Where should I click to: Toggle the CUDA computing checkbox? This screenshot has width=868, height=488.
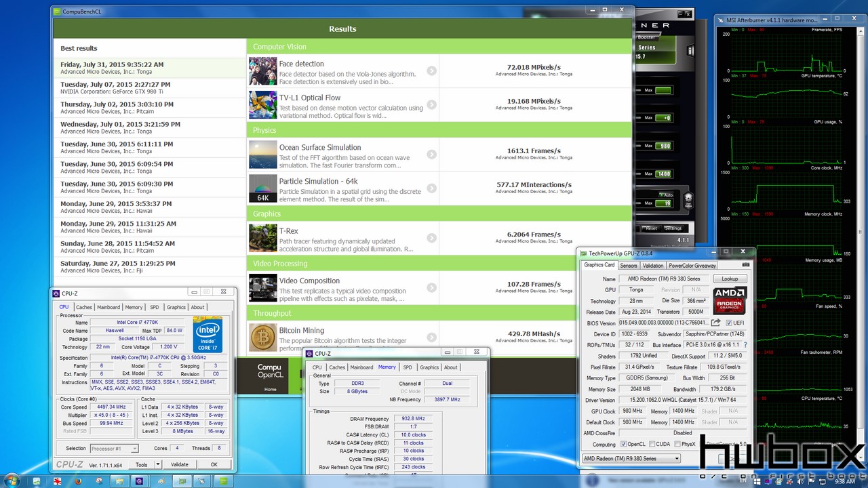coord(652,444)
